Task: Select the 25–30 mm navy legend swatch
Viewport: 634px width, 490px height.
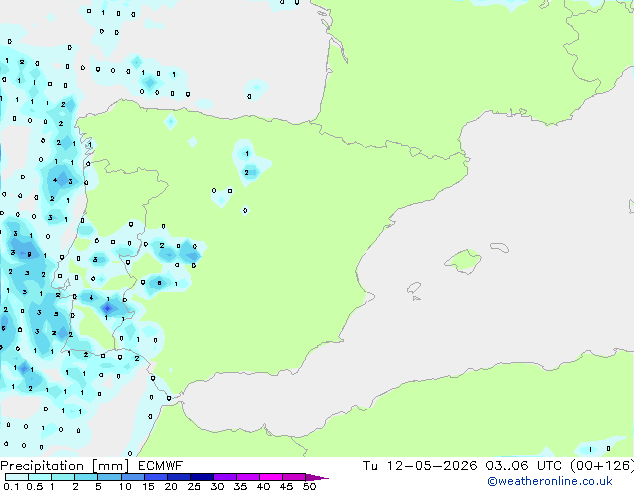Action: point(201,477)
